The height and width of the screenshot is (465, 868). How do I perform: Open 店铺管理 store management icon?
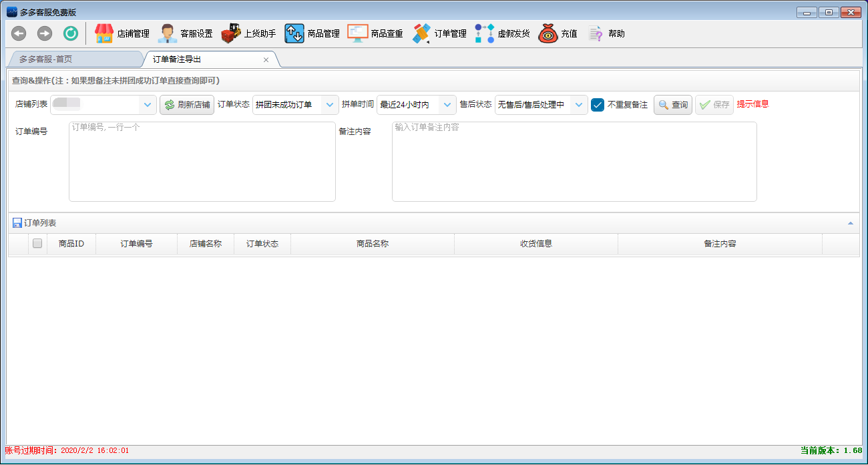point(104,33)
